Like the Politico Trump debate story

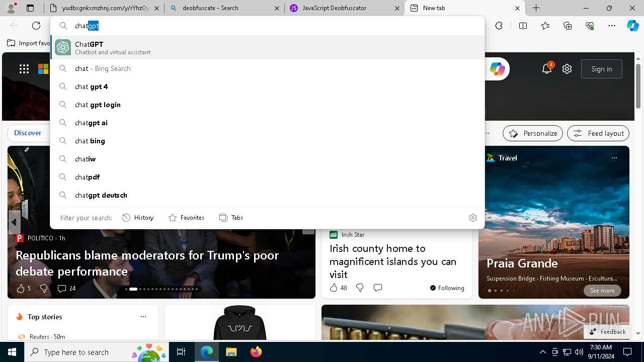(x=24, y=289)
